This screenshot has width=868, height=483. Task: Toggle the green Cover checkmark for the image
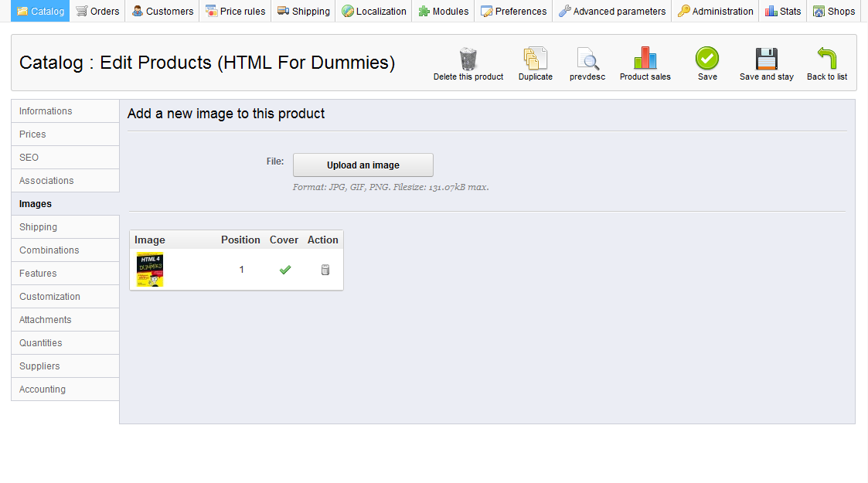point(285,270)
